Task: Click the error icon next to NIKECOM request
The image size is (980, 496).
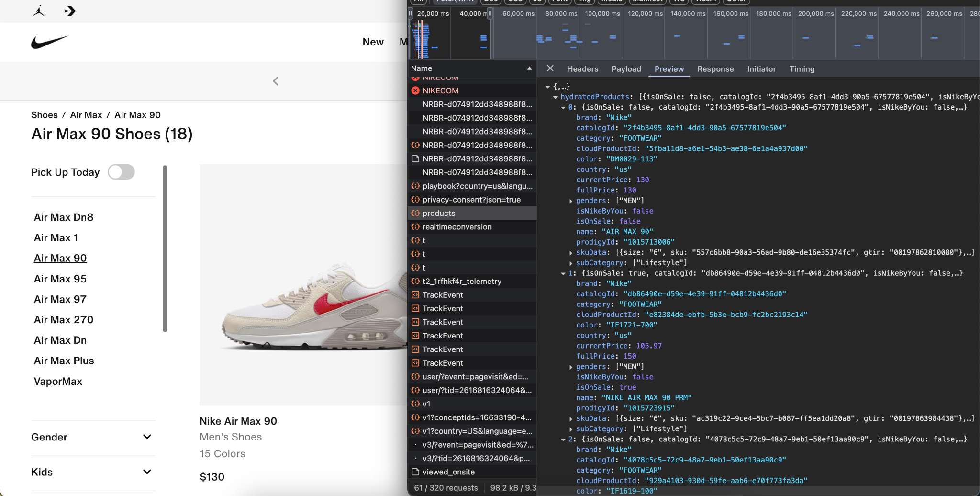Action: coord(415,90)
